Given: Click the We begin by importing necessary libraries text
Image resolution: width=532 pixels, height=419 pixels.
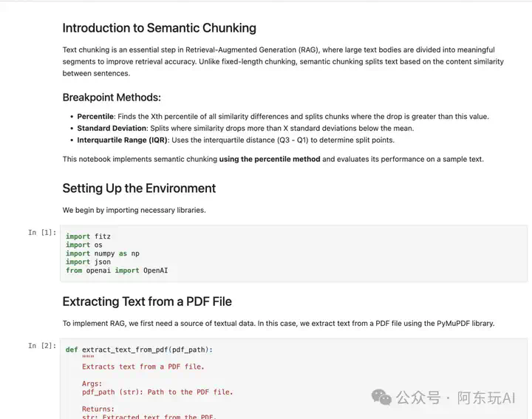Looking at the screenshot, I should (134, 211).
